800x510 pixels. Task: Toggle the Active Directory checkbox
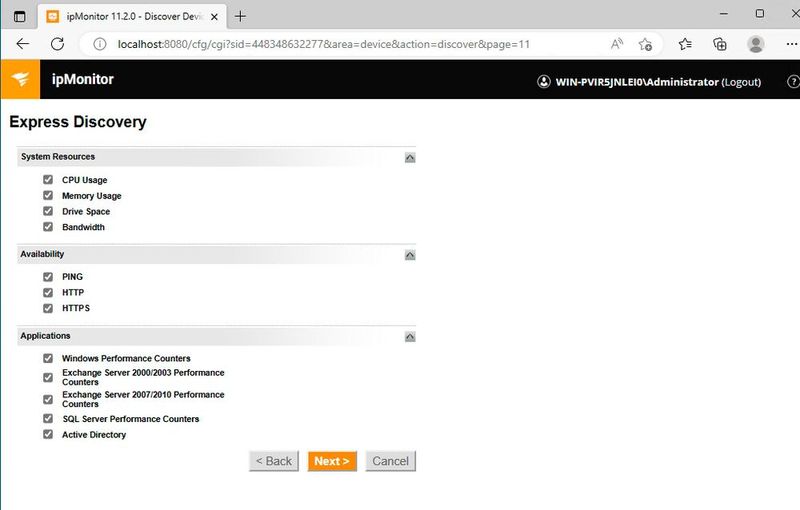coord(48,435)
